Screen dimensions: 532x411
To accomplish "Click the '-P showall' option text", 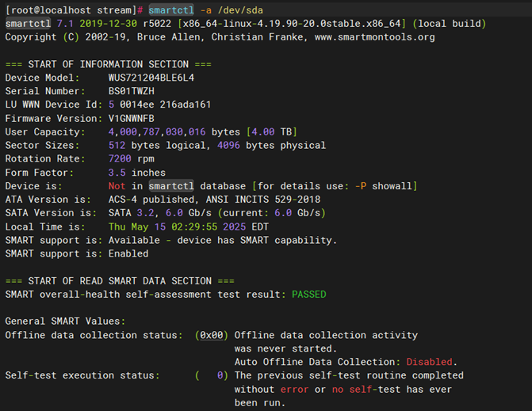I will pos(384,186).
